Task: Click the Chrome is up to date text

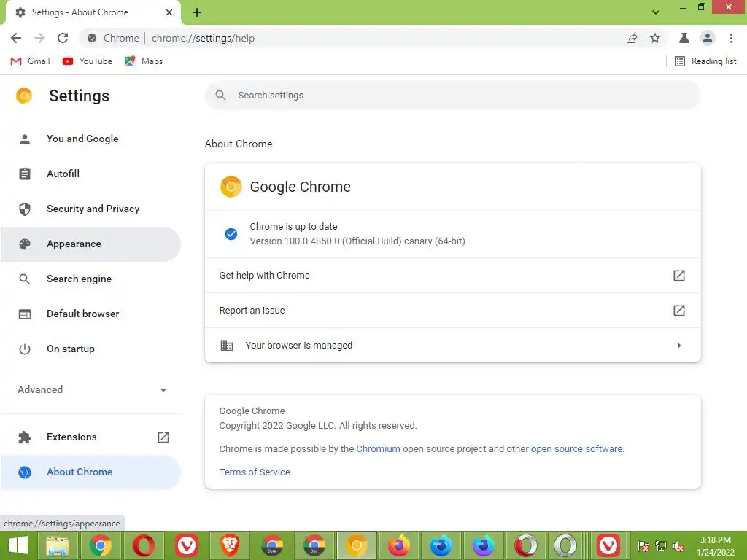Action: (x=293, y=226)
